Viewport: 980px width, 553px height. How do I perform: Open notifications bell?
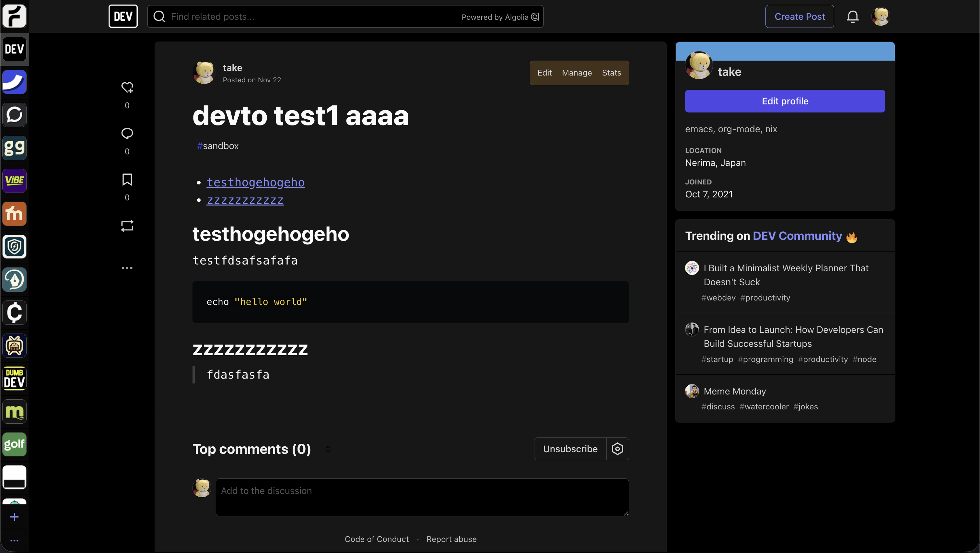point(853,16)
